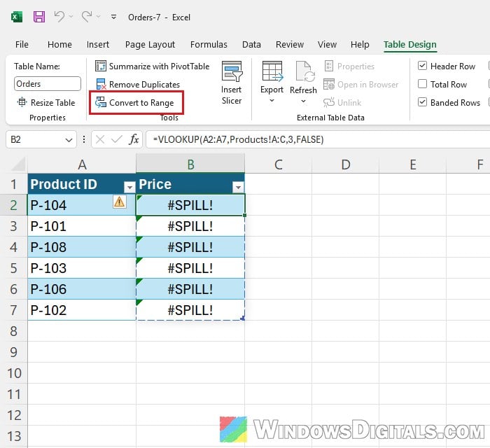Uncheck the Header Row checkbox
Image resolution: width=490 pixels, height=448 pixels.
coord(422,66)
